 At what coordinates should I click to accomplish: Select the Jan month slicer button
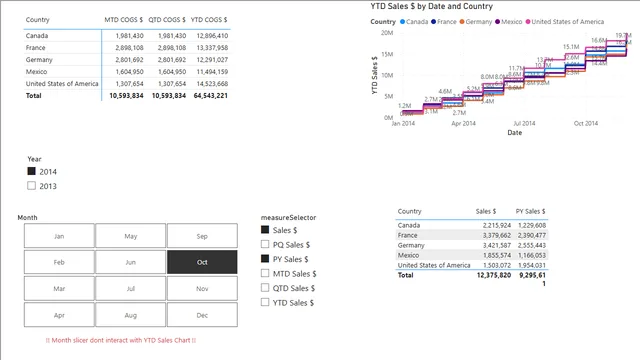point(59,236)
